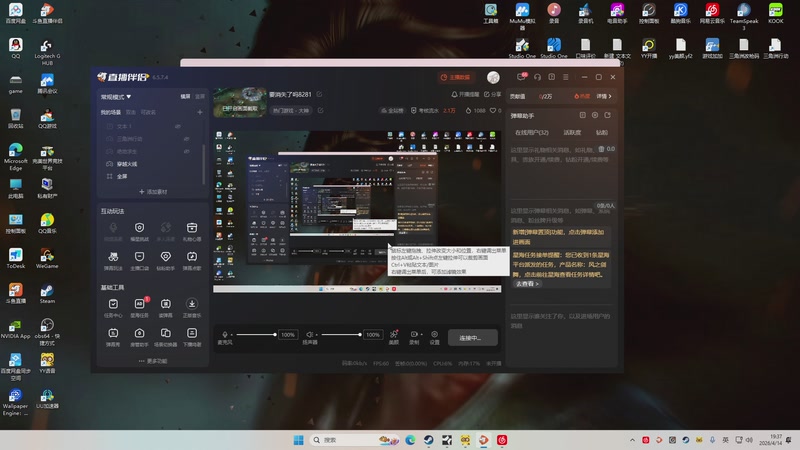The image size is (800, 450).
Task: Adjust the speaker volume slider
Action: (x=341, y=335)
